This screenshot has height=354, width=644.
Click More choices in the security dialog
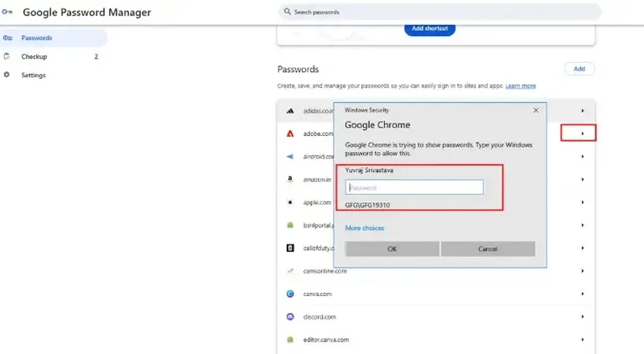point(364,228)
